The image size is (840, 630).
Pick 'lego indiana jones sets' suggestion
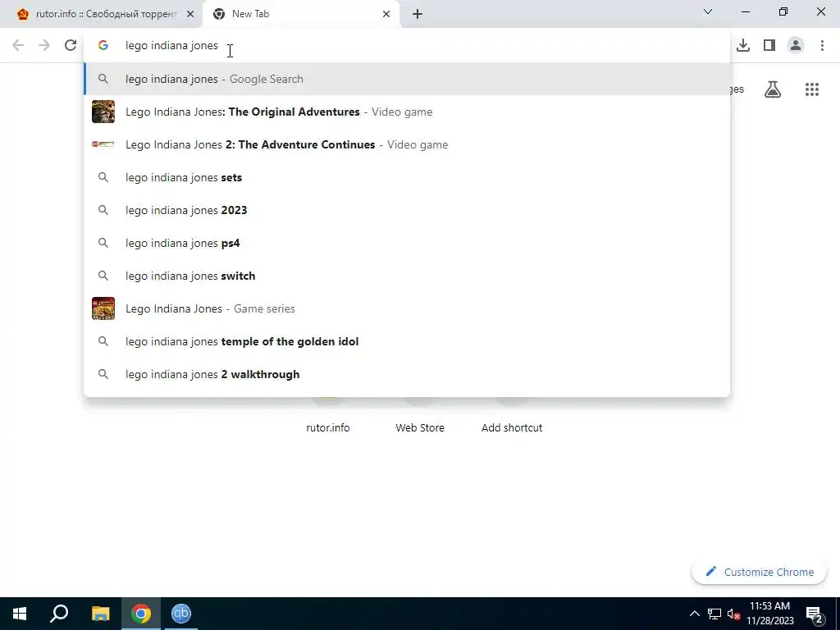[407, 177]
